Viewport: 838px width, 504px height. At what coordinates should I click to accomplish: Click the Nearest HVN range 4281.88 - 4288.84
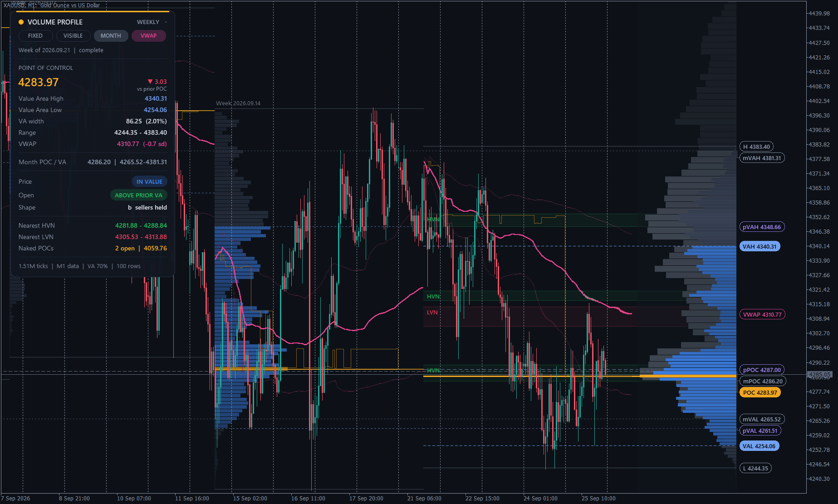point(141,225)
